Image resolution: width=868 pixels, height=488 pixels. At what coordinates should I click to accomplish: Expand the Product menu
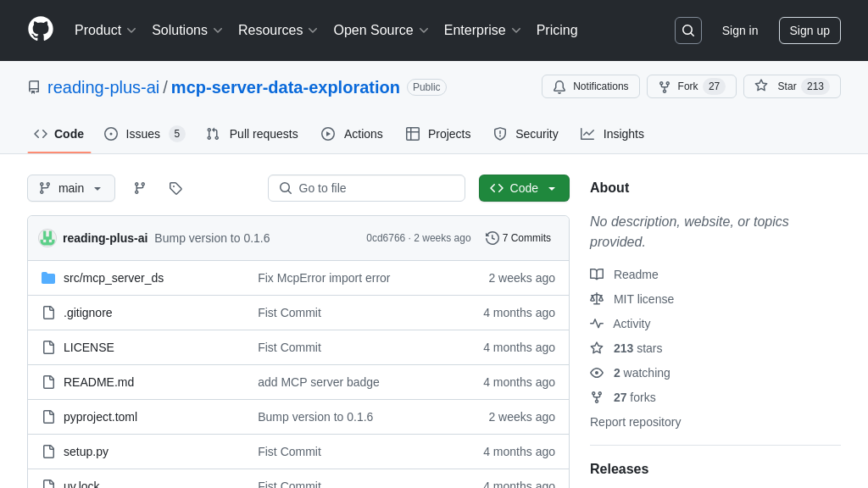(x=105, y=30)
